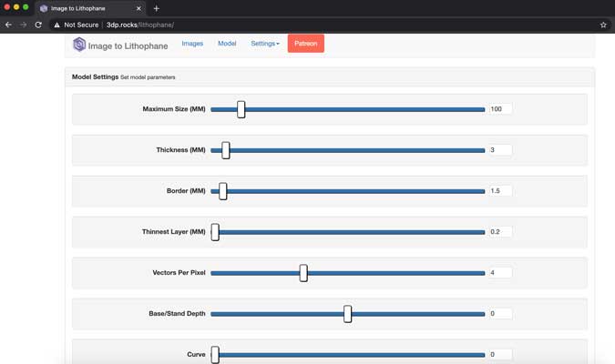Click the browser back arrow

[x=9, y=25]
